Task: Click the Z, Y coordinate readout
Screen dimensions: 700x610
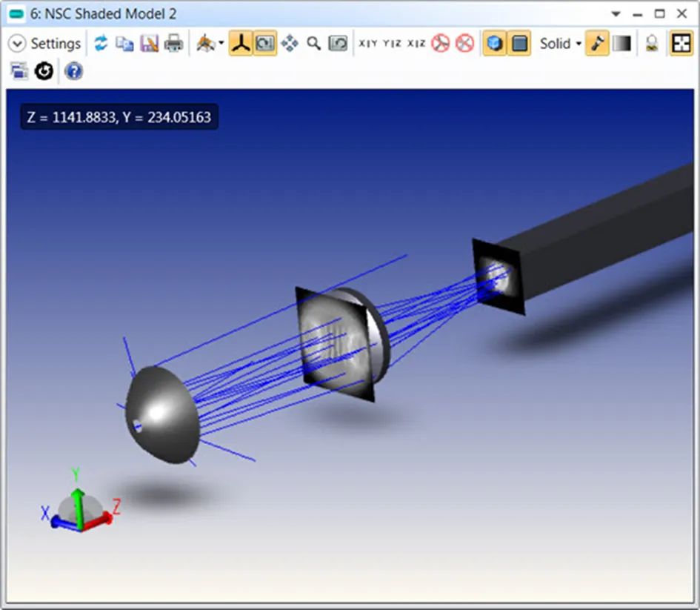Action: click(119, 117)
